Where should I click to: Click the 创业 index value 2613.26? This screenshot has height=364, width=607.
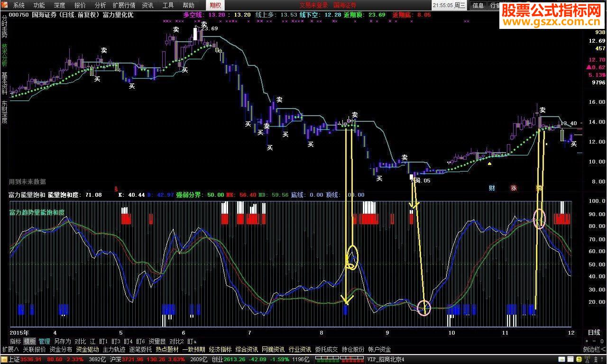coord(234,360)
